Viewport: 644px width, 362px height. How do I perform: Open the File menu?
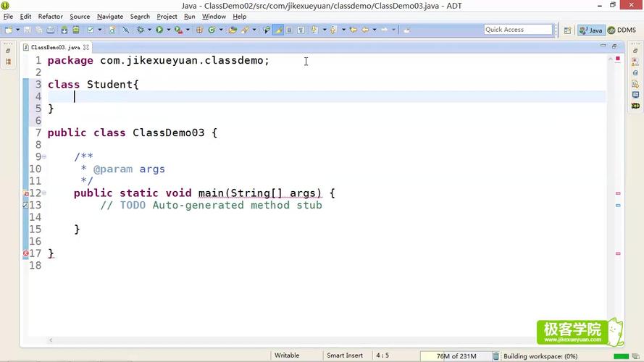pos(8,17)
